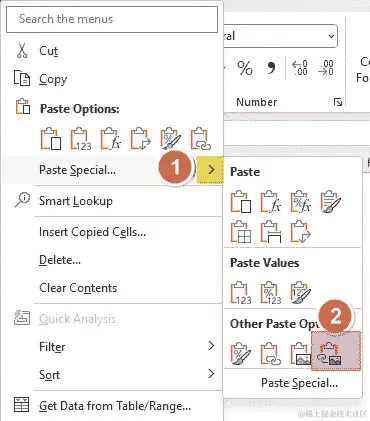370x421 pixels.
Task: Select Formulas & Number Formatting paste icon
Action: (301, 202)
